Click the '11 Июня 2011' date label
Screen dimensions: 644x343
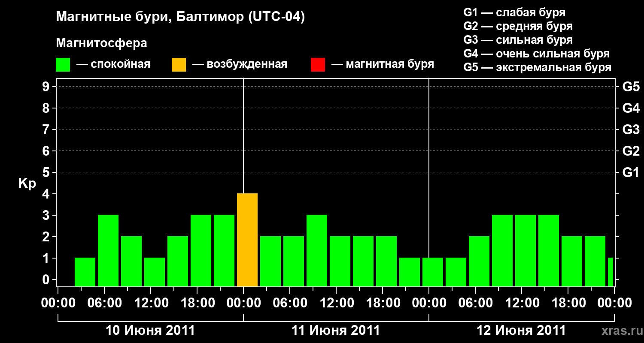pos(336,331)
